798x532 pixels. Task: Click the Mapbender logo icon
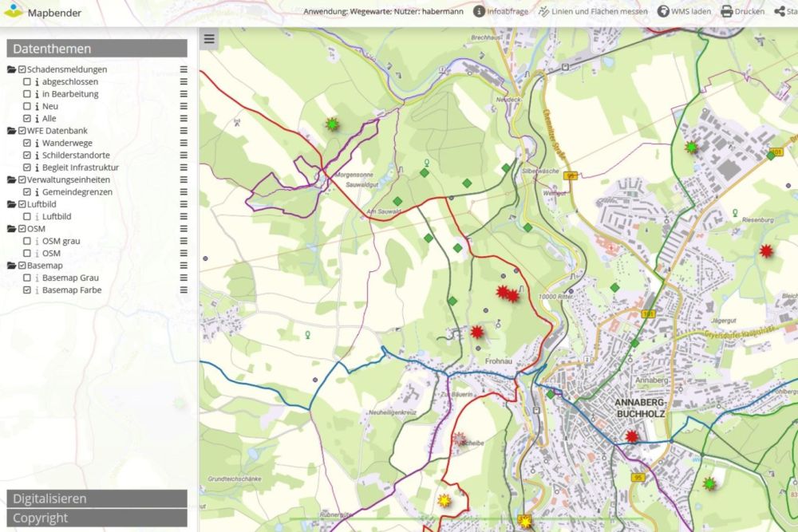(x=14, y=10)
